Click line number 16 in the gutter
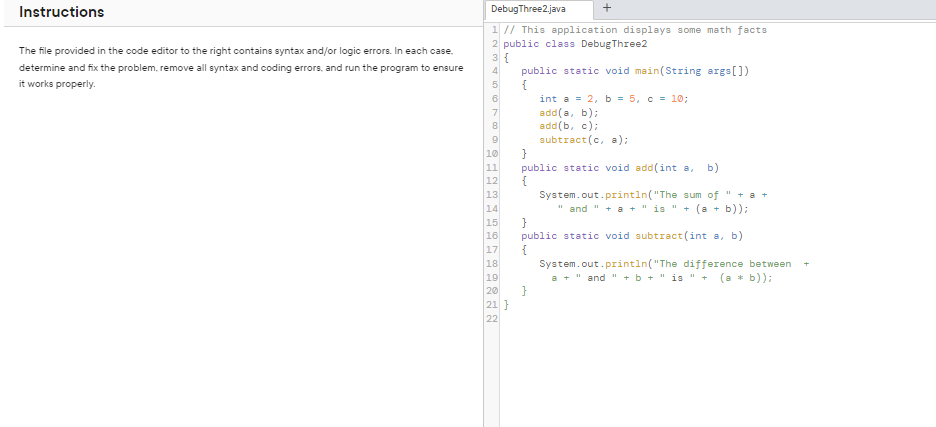Viewport: 936px width, 427px height. [x=492, y=236]
